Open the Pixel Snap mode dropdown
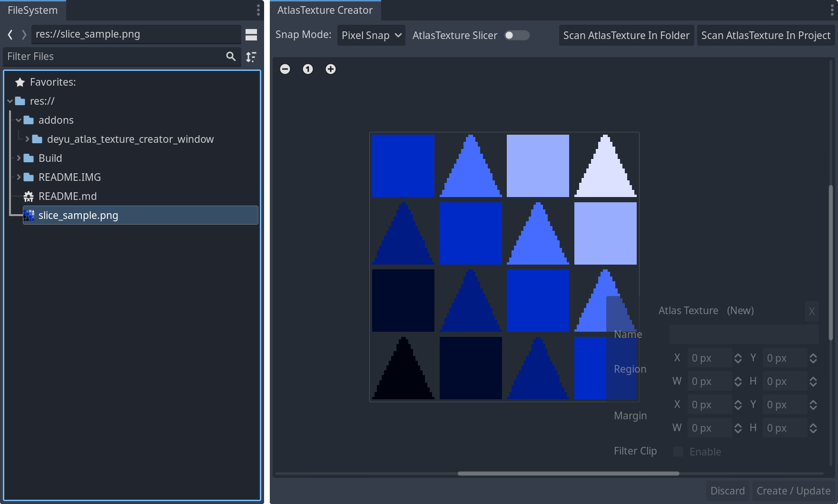Viewport: 838px width, 504px height. pos(371,35)
